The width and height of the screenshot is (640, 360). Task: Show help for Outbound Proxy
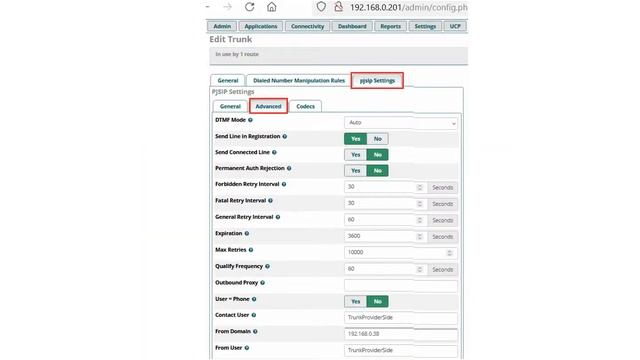point(262,282)
